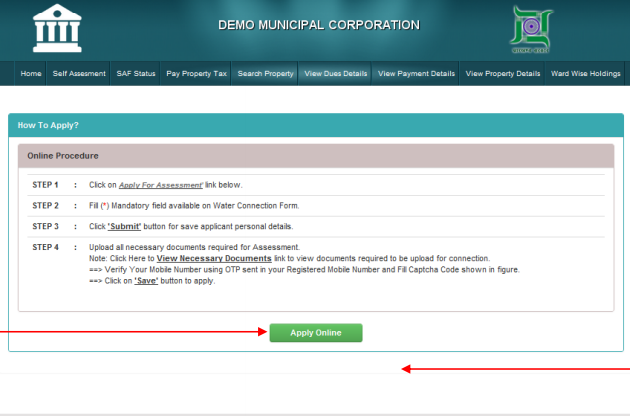Screen dimensions: 630x416
Task: Select the STEP 4 label
Action: pyautogui.click(x=45, y=247)
